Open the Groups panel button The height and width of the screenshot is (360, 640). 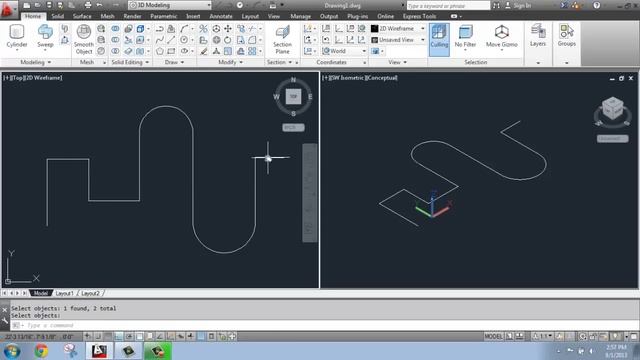point(567,35)
